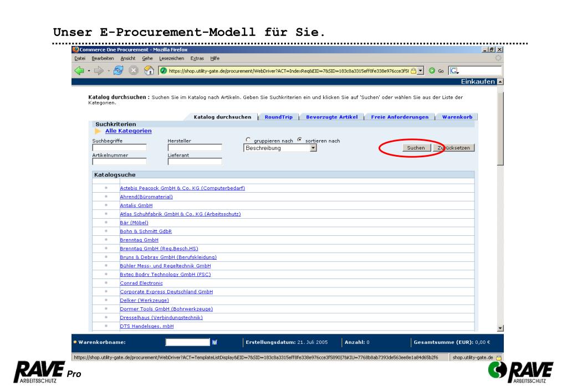Viewport: 567px width, 392px height.
Task: Open the Lesezeichen menu
Action: tap(172, 59)
